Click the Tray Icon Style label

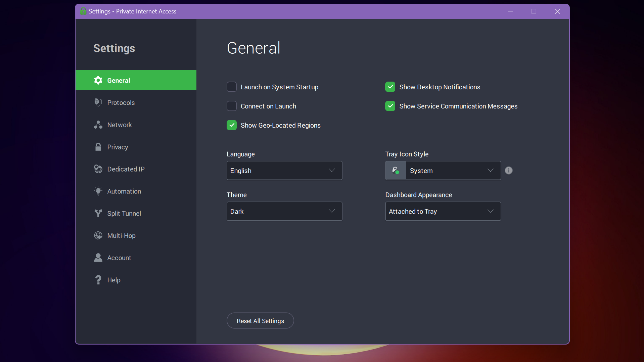click(407, 154)
